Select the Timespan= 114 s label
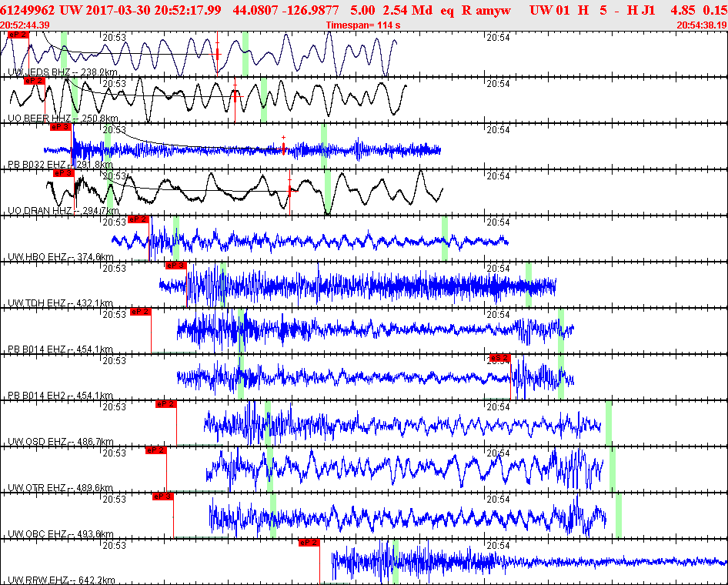Screen dimensions: 728x585 click(363, 25)
